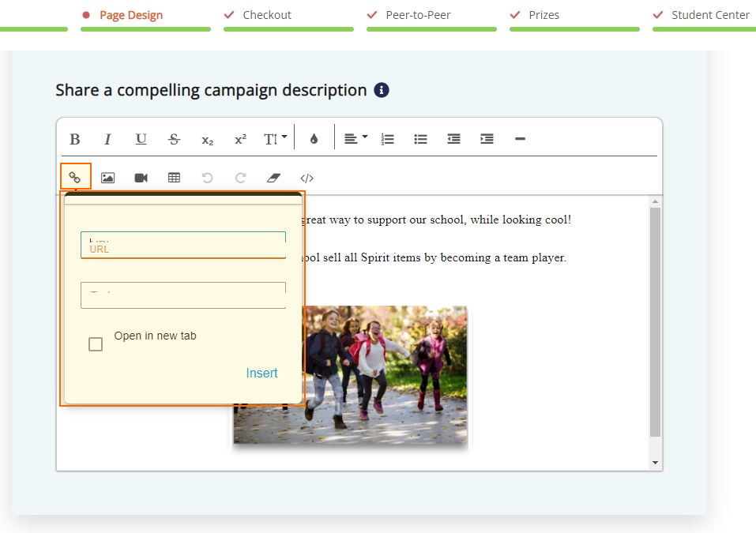Viewport: 756px width, 533px height.
Task: Underline the selected text
Action: (141, 139)
